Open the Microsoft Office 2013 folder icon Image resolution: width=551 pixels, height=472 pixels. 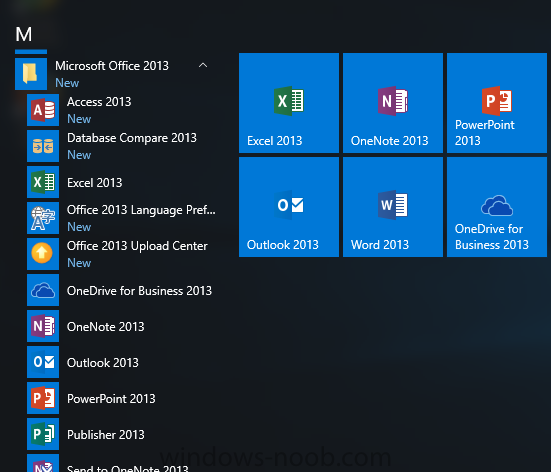click(31, 74)
